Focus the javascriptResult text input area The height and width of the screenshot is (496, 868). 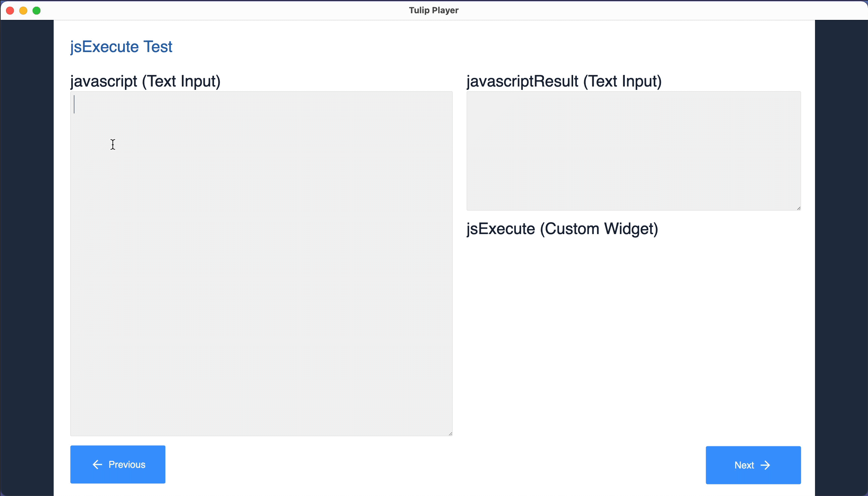click(x=633, y=151)
